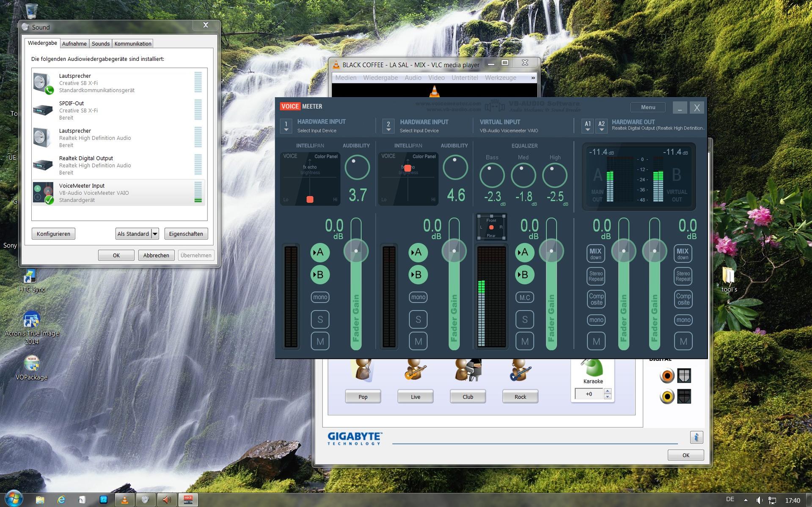This screenshot has width=812, height=507.
Task: Toggle M.C on the Virtual Input strip
Action: click(x=525, y=297)
